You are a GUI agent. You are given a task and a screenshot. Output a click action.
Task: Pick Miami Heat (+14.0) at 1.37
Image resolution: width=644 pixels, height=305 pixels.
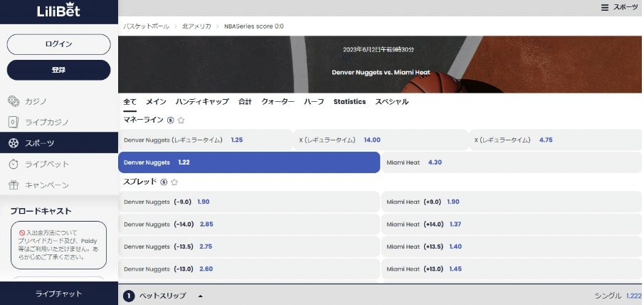pyautogui.click(x=512, y=224)
